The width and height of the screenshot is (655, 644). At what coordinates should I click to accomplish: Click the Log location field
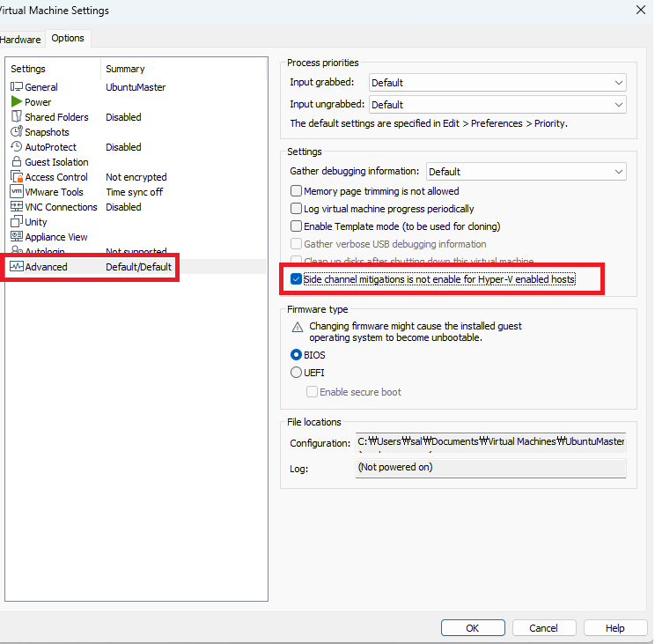[490, 468]
